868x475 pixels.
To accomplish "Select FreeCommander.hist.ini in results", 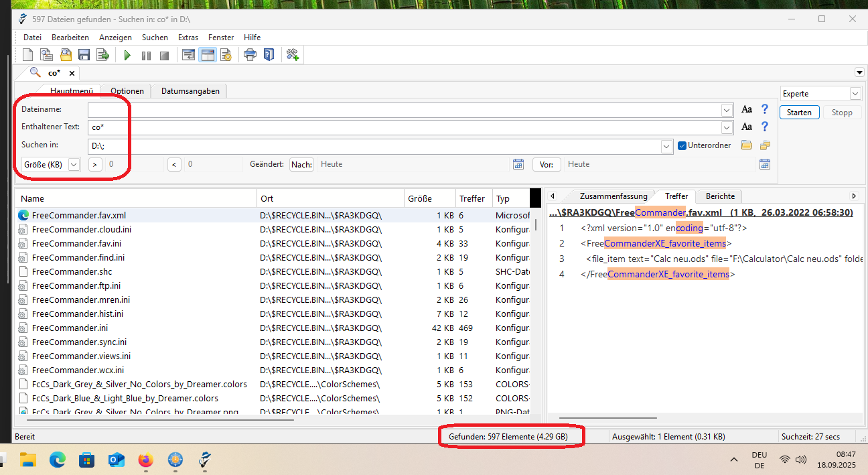I will 77,314.
